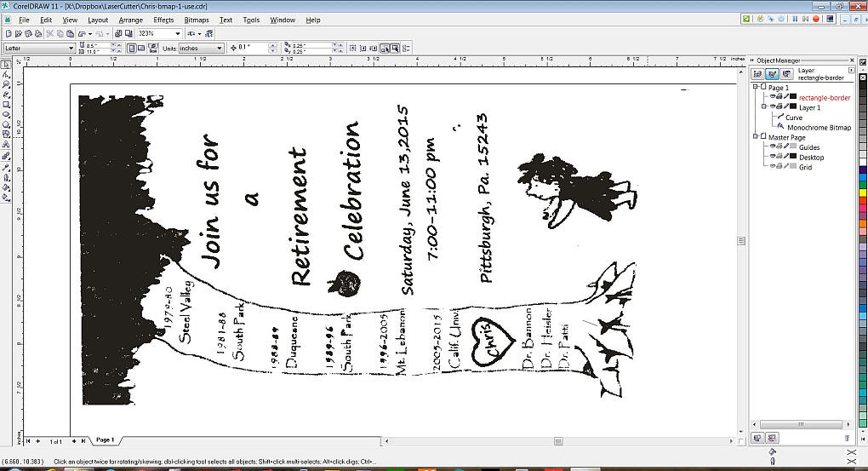This screenshot has width=868, height=471.
Task: Click the Print icon in standard toolbar
Action: pos(38,33)
